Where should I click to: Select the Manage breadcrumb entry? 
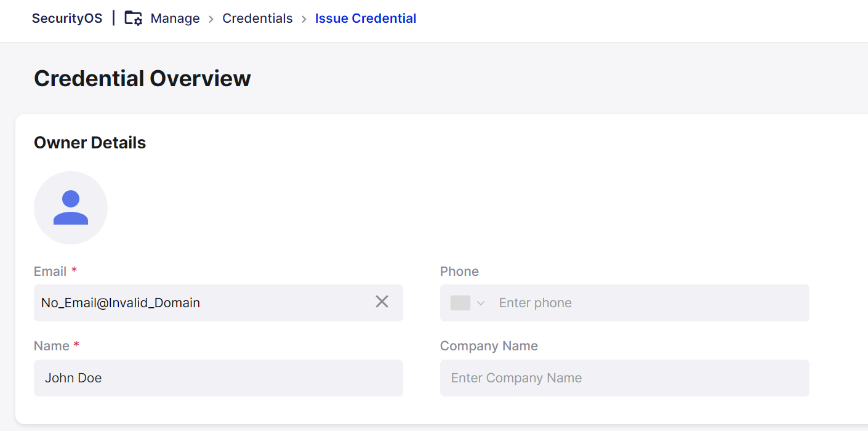[175, 18]
